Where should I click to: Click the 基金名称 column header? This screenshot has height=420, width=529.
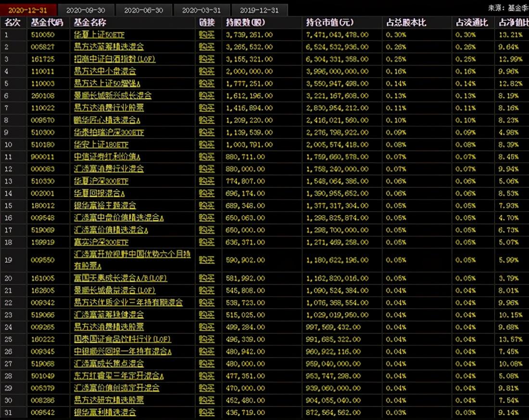pos(90,23)
